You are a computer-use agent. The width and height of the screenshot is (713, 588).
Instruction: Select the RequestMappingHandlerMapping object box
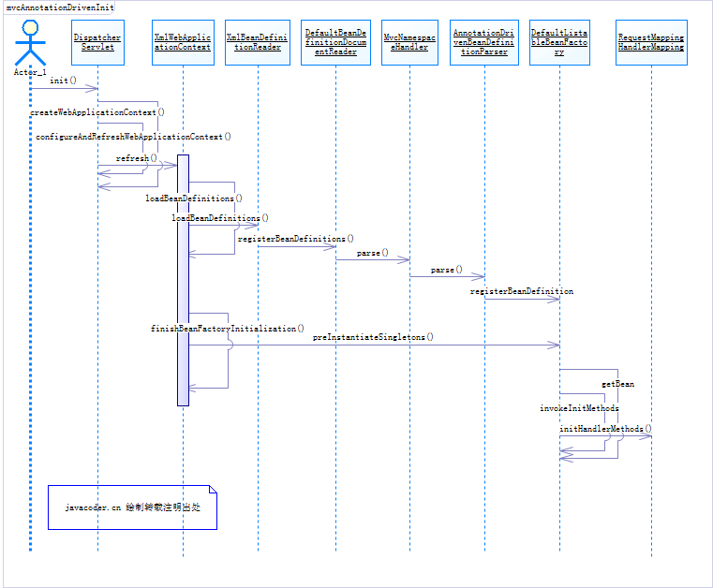coord(651,42)
